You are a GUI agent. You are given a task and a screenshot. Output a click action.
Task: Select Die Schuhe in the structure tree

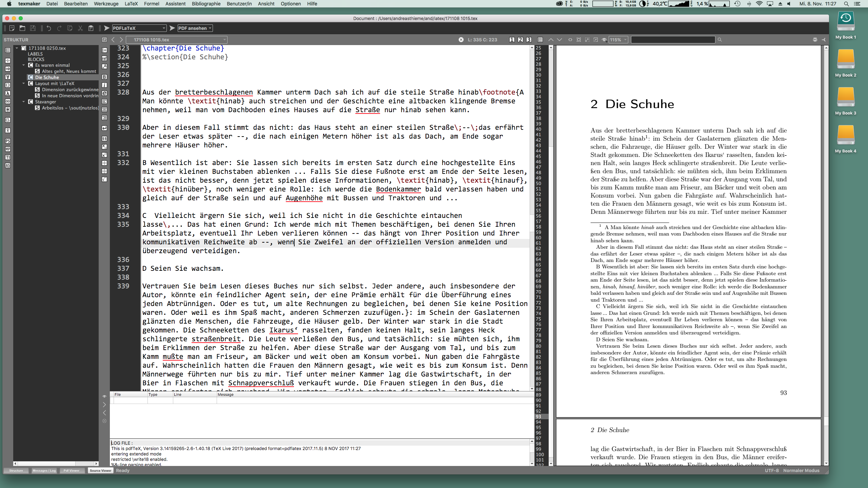47,77
